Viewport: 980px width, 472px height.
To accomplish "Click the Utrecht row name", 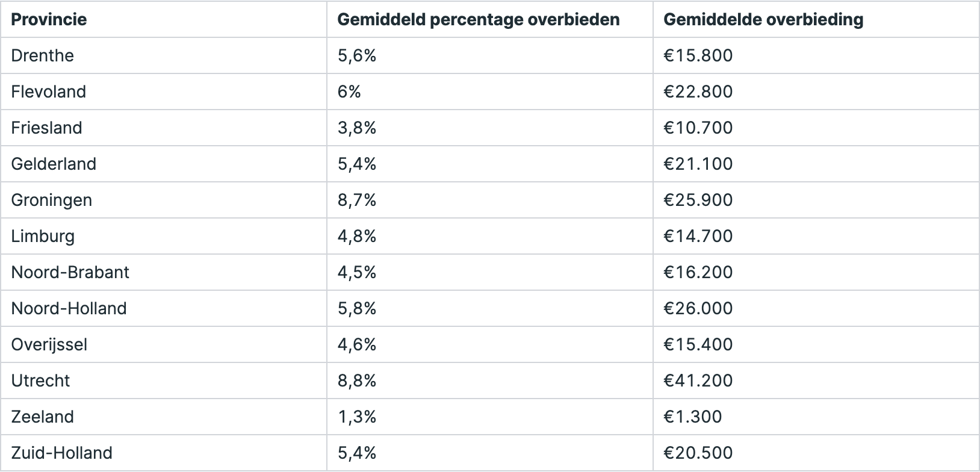I will click(40, 380).
